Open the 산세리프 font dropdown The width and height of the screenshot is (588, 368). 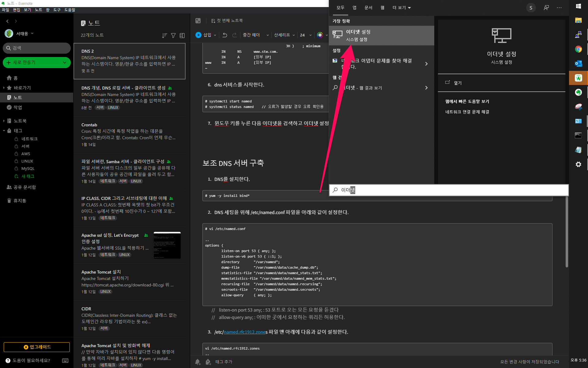pos(284,35)
